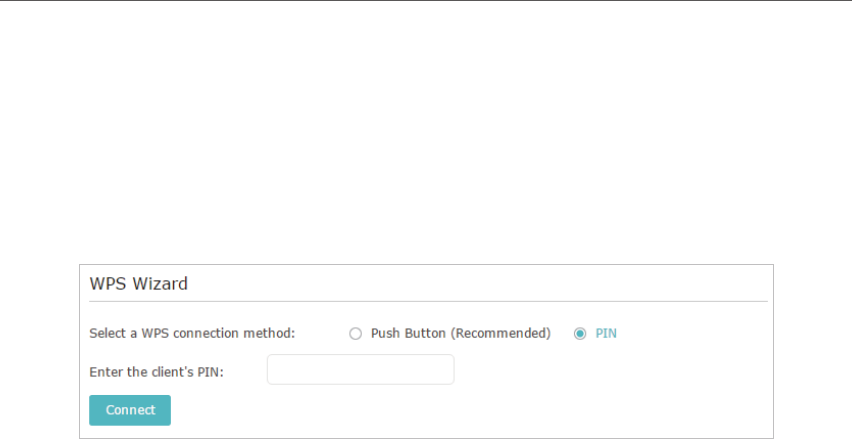Focus the client's PIN input field
Screen dimensions: 852x439
coord(361,369)
